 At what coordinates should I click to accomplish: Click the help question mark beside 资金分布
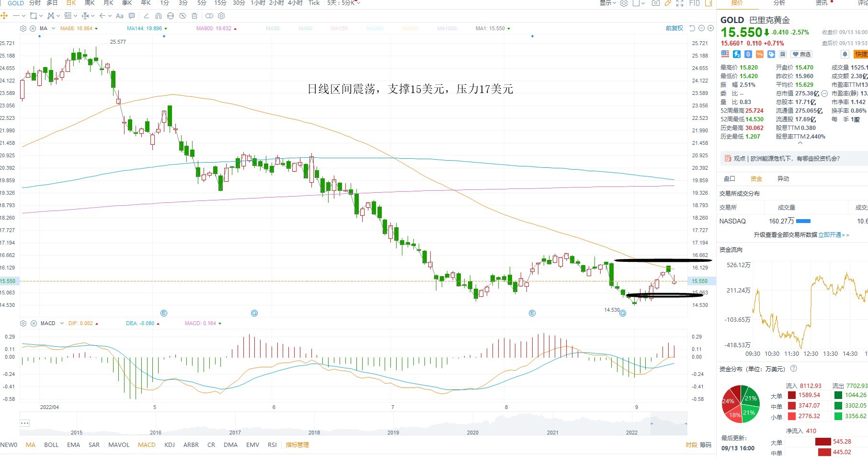(x=794, y=368)
